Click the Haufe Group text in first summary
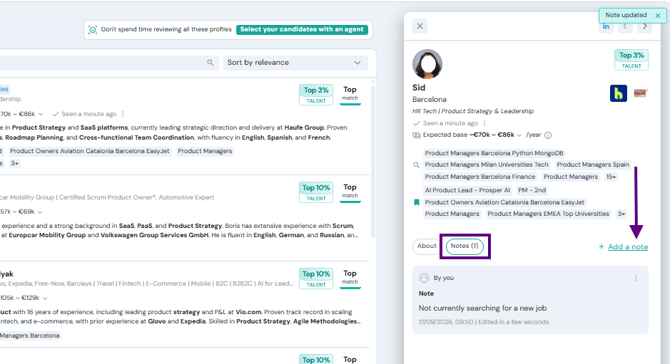The height and width of the screenshot is (364, 670). tap(304, 128)
